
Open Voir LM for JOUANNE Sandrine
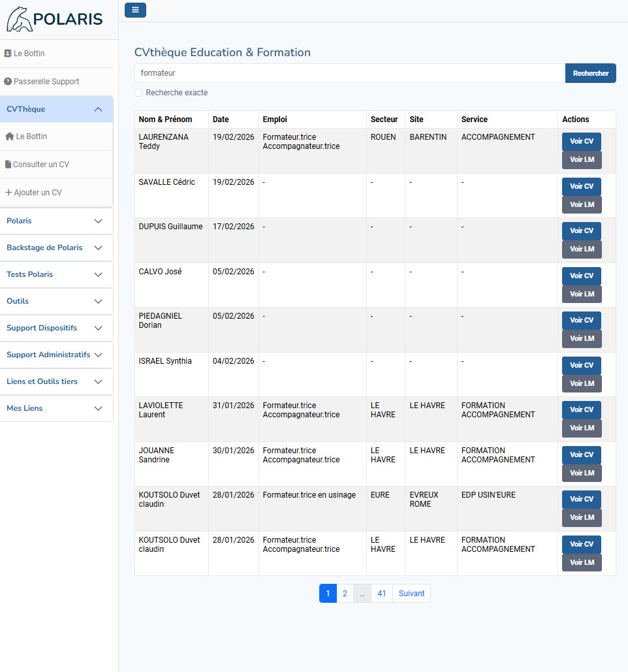[x=581, y=473]
